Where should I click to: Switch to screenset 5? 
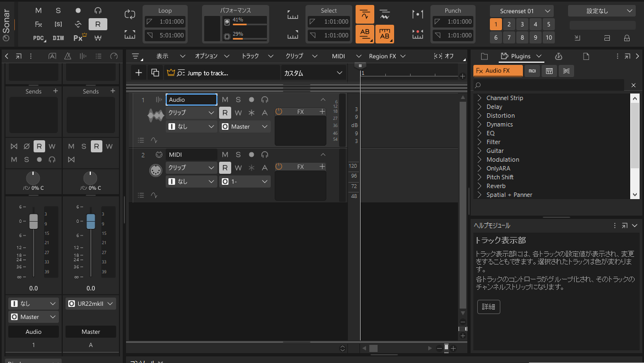[x=548, y=24]
